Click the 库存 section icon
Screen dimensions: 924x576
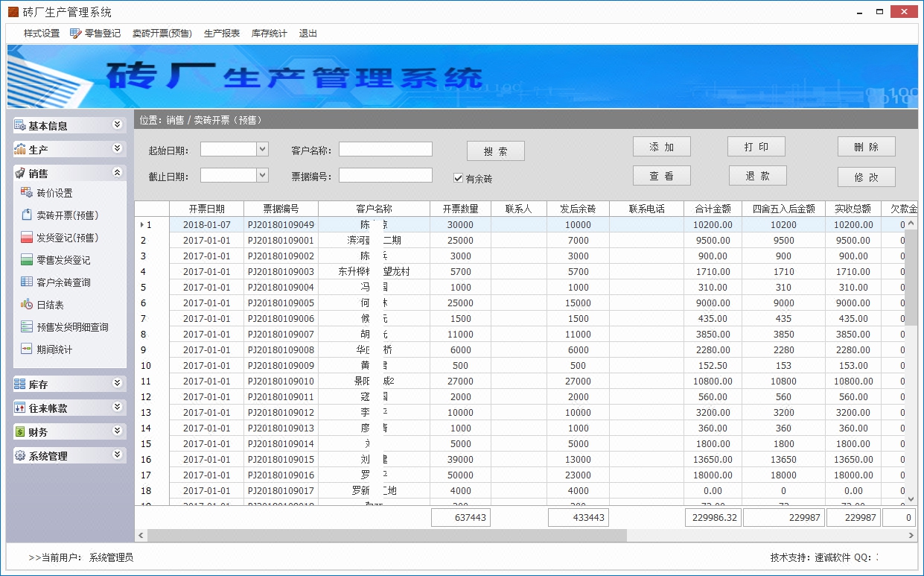click(x=20, y=384)
